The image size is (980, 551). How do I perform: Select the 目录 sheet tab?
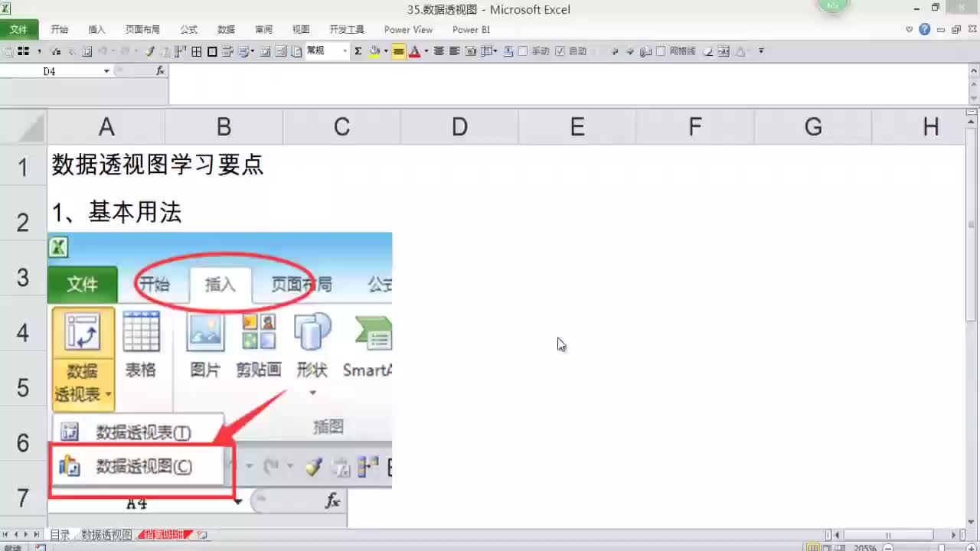tap(60, 535)
